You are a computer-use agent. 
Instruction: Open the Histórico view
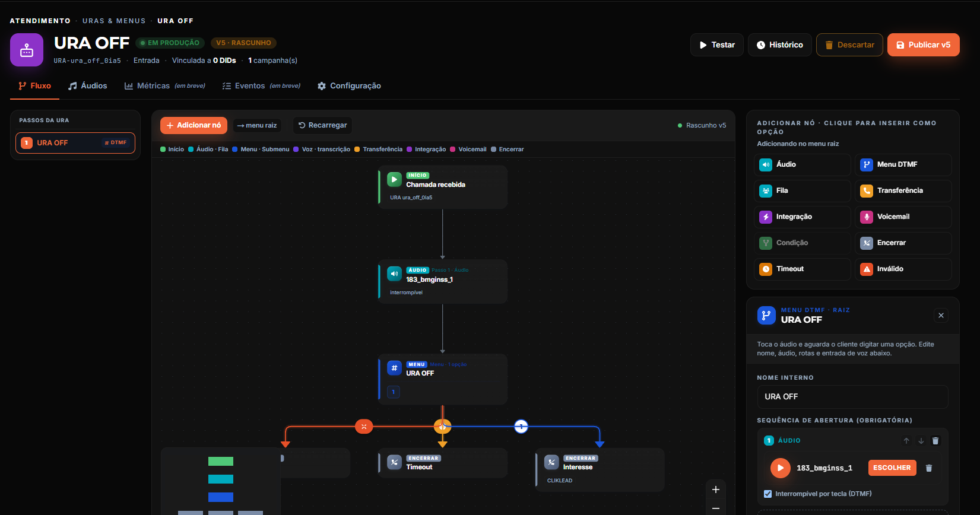[x=780, y=45]
